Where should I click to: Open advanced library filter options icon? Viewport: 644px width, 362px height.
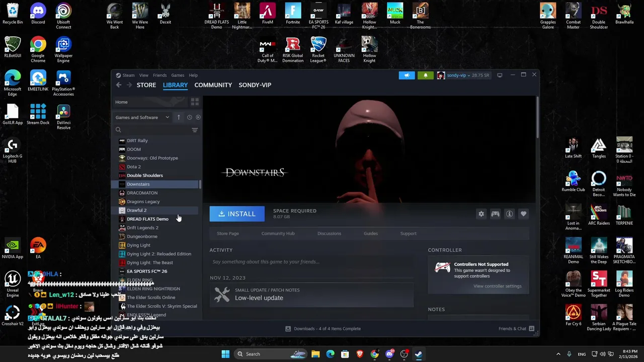coord(195,130)
